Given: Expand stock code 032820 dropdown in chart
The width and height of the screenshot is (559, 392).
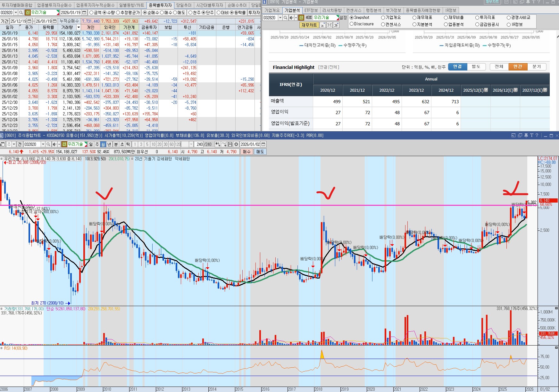Looking at the screenshot, I should tap(43, 144).
